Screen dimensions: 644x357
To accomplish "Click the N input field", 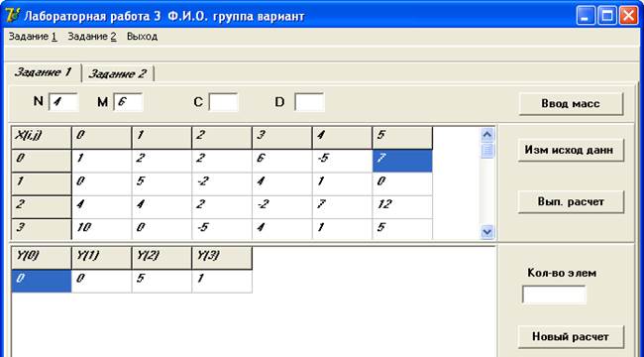I will (x=63, y=101).
